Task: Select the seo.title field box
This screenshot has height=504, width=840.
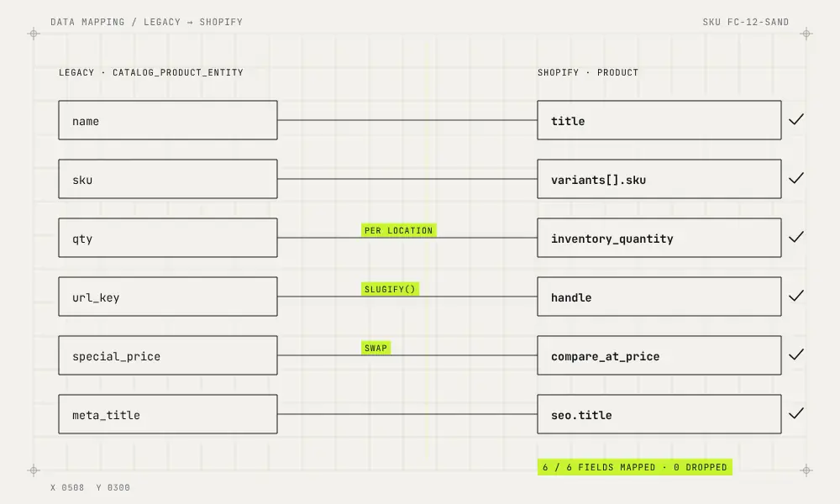Action: coord(659,414)
